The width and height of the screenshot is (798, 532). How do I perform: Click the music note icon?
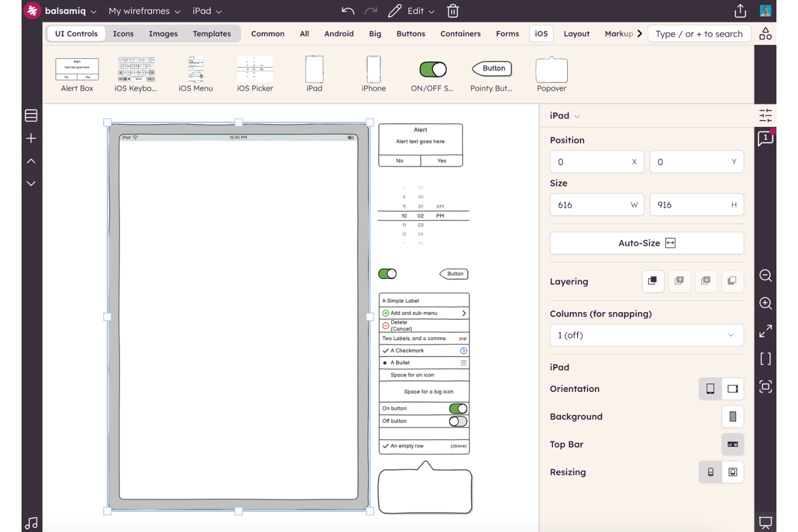click(31, 523)
